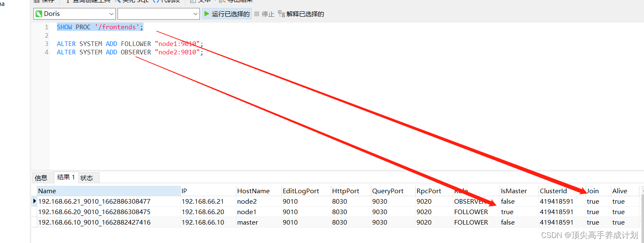Click the 停止 stop button
The width and height of the screenshot is (644, 243).
(x=264, y=14)
